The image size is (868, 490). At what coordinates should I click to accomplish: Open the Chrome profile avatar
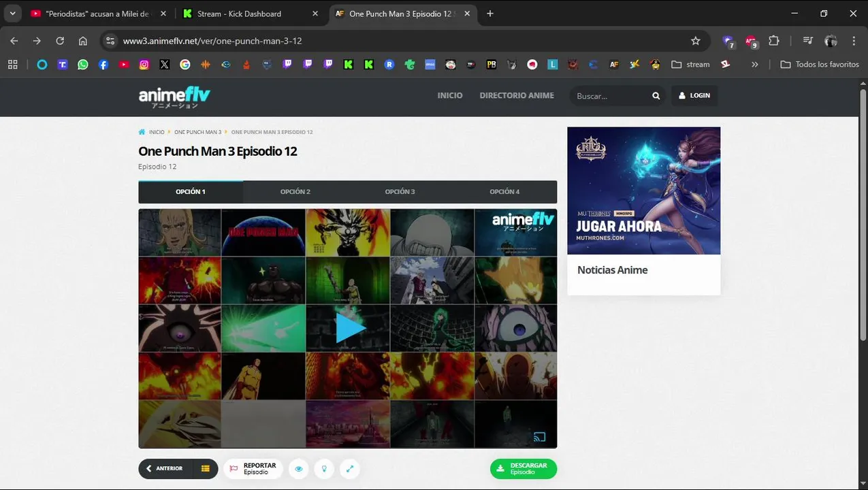(831, 41)
